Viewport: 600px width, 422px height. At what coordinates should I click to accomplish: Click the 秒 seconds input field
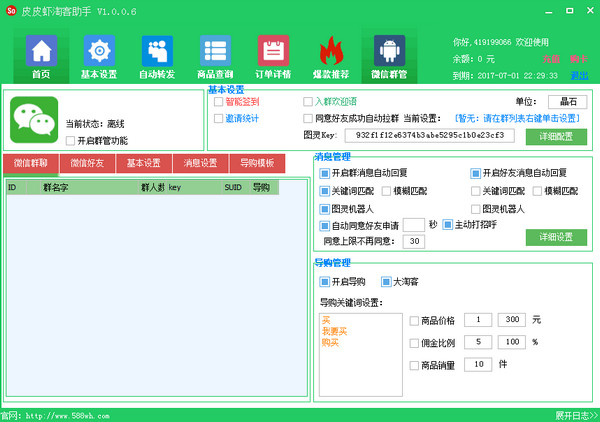(414, 225)
